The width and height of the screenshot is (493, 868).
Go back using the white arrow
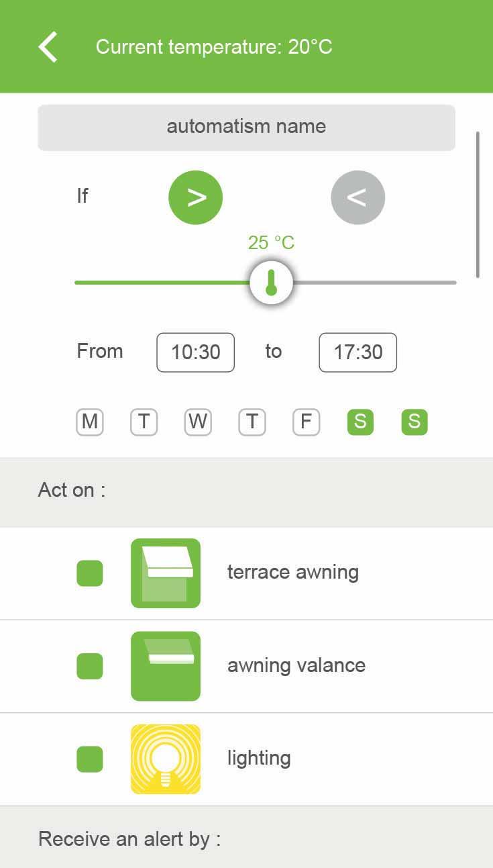48,47
